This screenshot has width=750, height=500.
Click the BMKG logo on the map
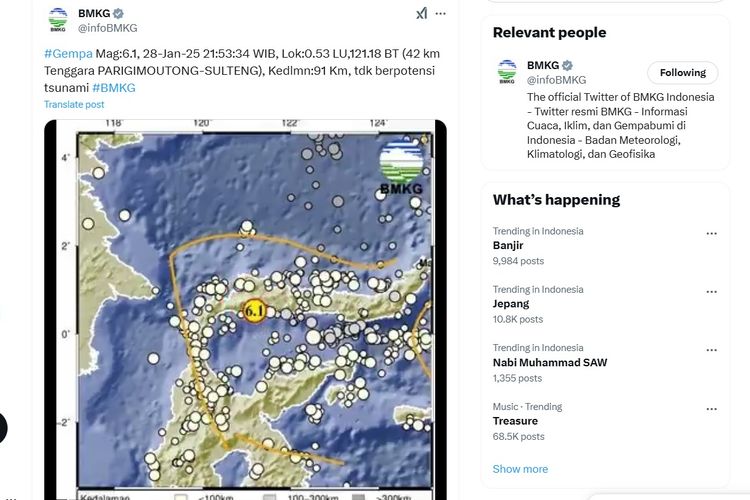(401, 167)
